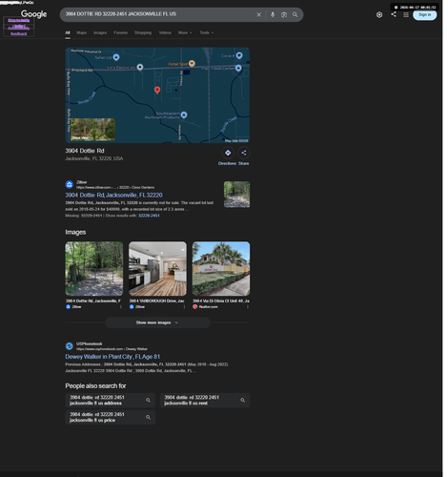Click search icon on 'us price' suggestion
The width and height of the screenshot is (448, 477).
point(148,417)
